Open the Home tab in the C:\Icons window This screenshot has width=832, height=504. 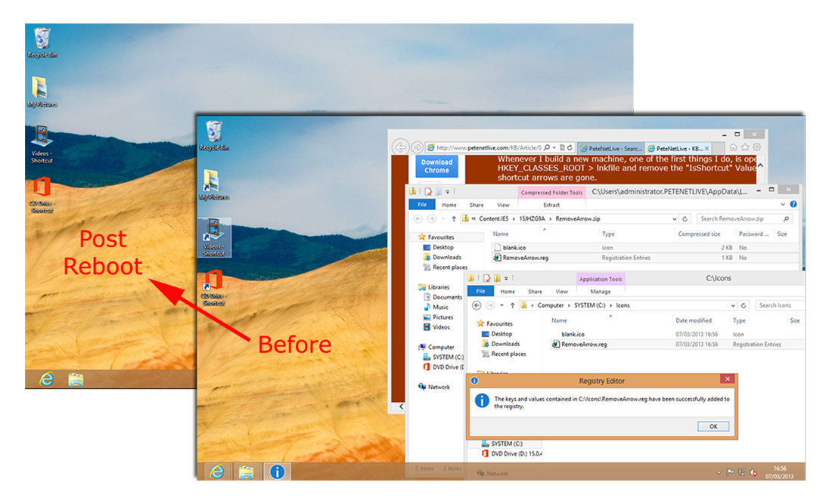(508, 292)
